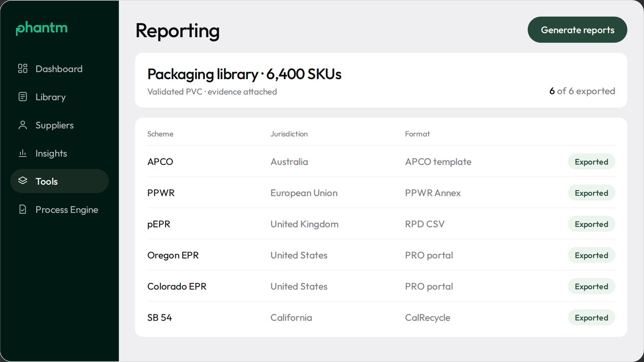Click the Exported badge for pEPR
The height and width of the screenshot is (362, 644).
592,224
